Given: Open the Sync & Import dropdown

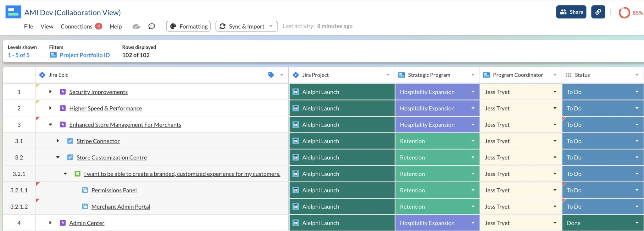Looking at the screenshot, I should click(x=271, y=26).
